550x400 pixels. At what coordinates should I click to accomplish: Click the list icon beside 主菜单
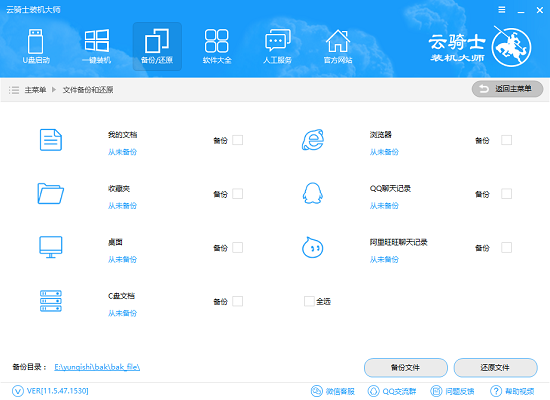[x=14, y=90]
